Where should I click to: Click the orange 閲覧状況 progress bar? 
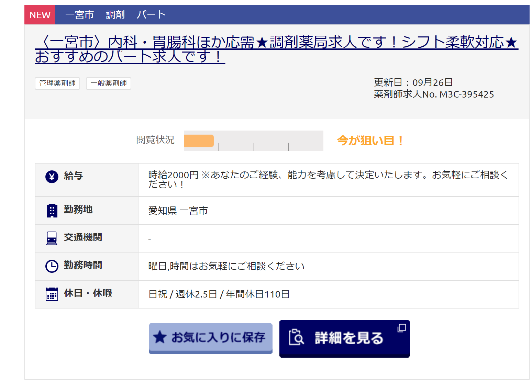point(199,141)
